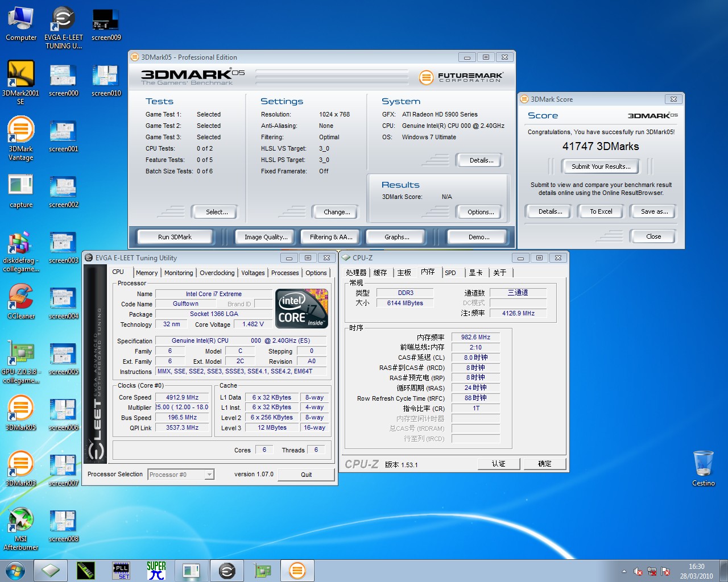Click Run 3DMark button
Viewport: 728px width, 582px height.
tap(175, 237)
